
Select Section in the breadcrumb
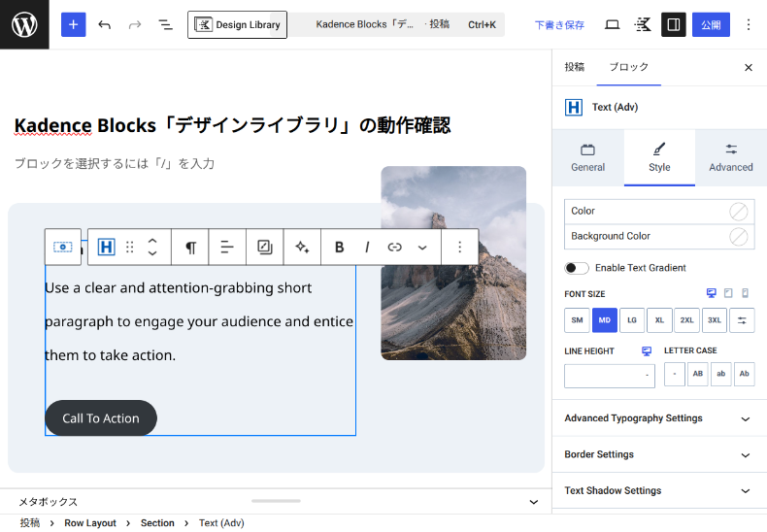coord(157,522)
